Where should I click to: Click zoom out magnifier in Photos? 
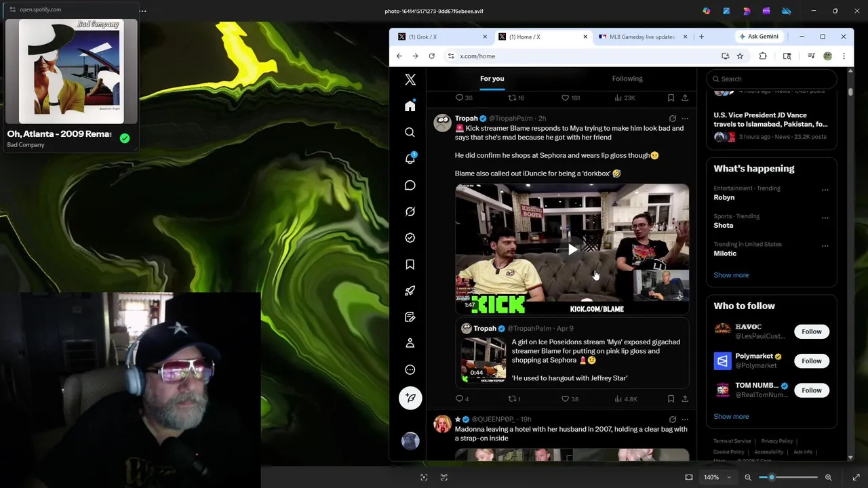(x=748, y=477)
